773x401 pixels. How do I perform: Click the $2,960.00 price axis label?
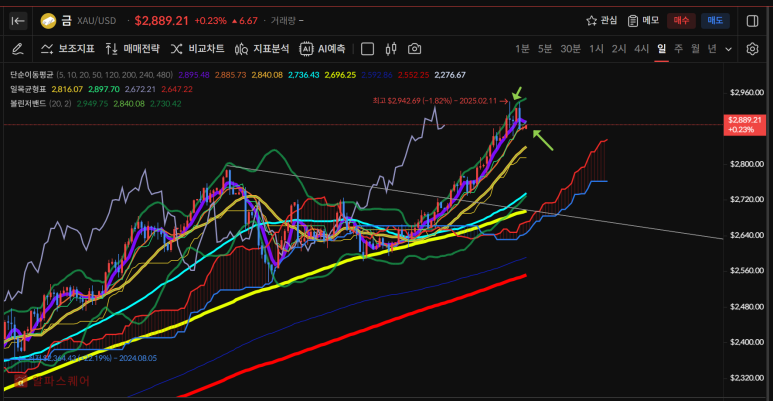pyautogui.click(x=746, y=92)
